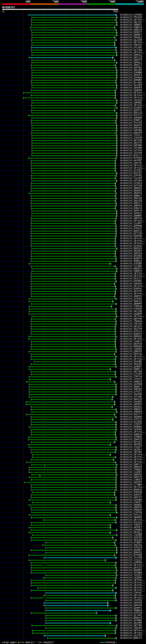Click the UniRef100_C5P0Q7 label

pos(131,593)
